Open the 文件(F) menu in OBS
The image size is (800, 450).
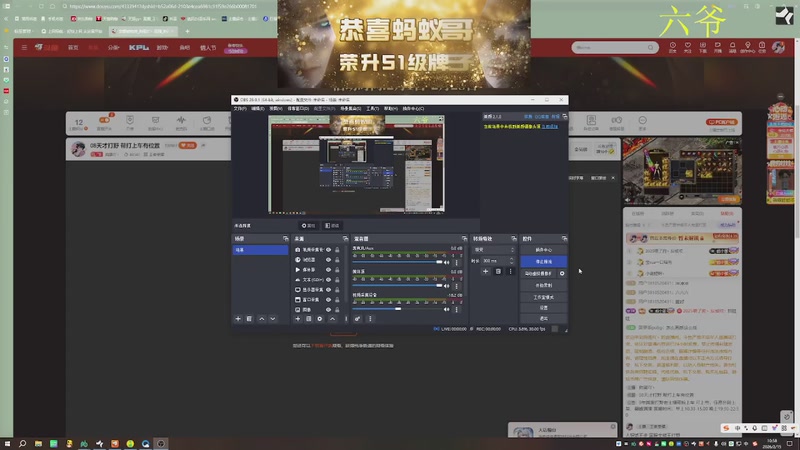(x=240, y=109)
